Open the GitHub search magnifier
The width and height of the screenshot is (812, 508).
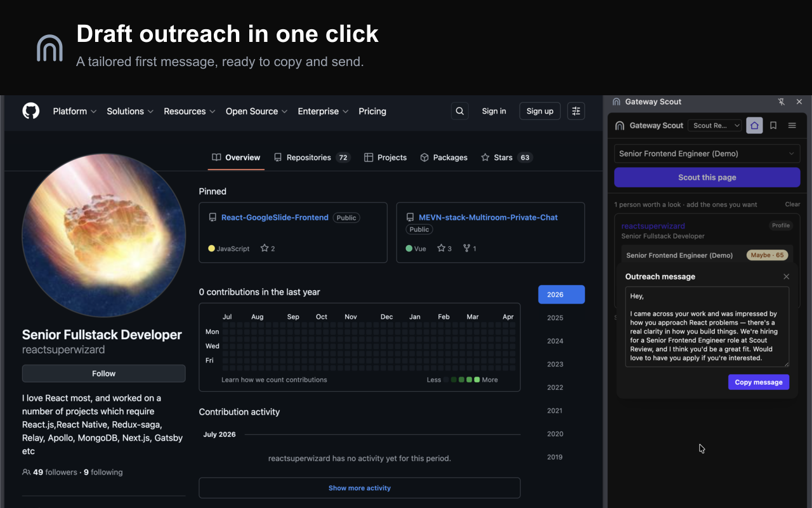pyautogui.click(x=460, y=111)
